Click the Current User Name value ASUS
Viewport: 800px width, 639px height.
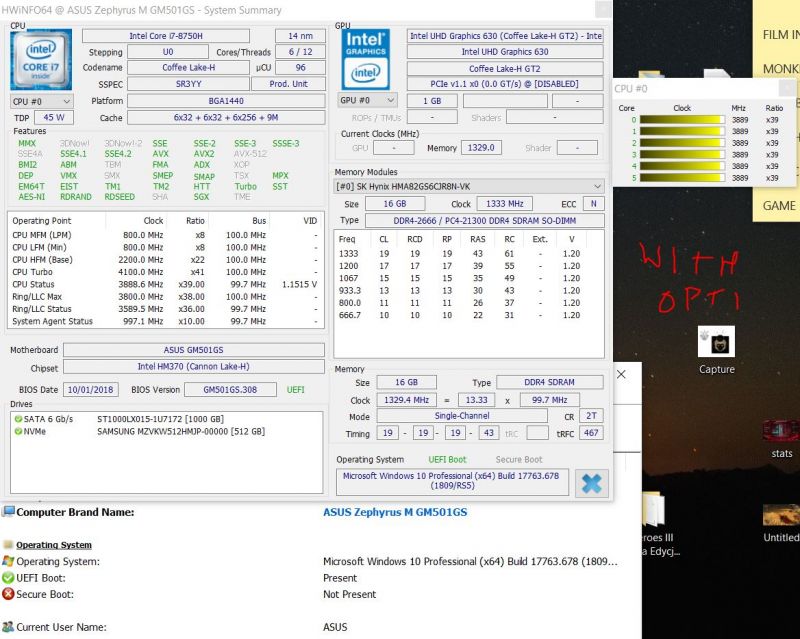click(335, 627)
